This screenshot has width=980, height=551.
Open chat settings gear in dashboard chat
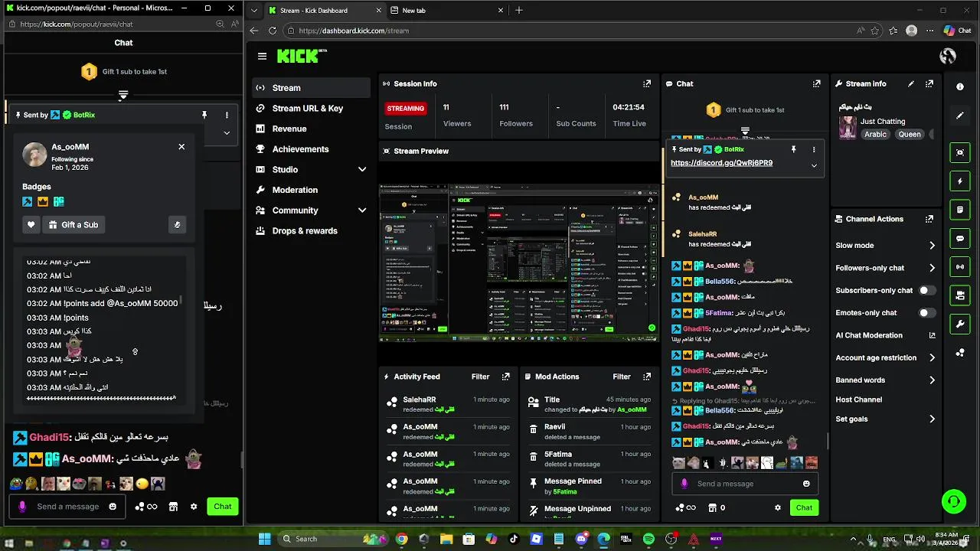pos(778,507)
